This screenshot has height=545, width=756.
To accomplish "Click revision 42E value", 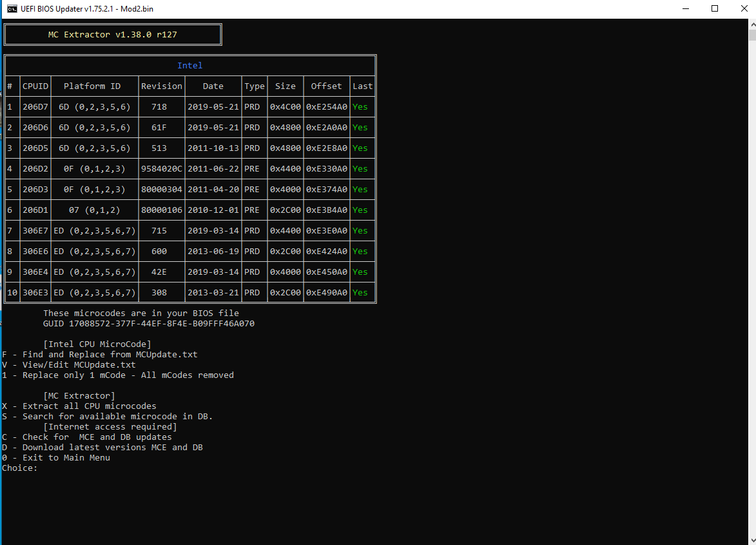I will pyautogui.click(x=159, y=272).
